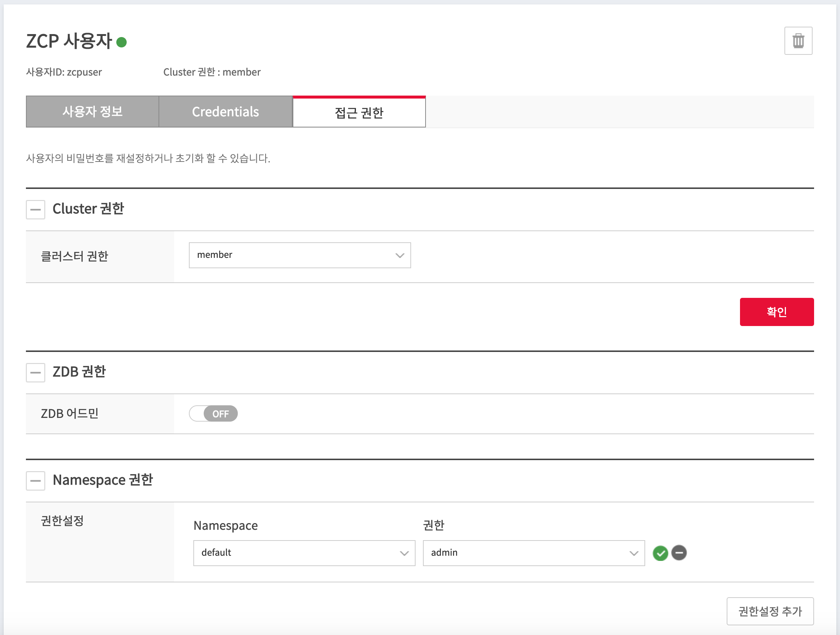Image resolution: width=840 pixels, height=635 pixels.
Task: Click the default namespace chevron arrow
Action: (x=404, y=553)
